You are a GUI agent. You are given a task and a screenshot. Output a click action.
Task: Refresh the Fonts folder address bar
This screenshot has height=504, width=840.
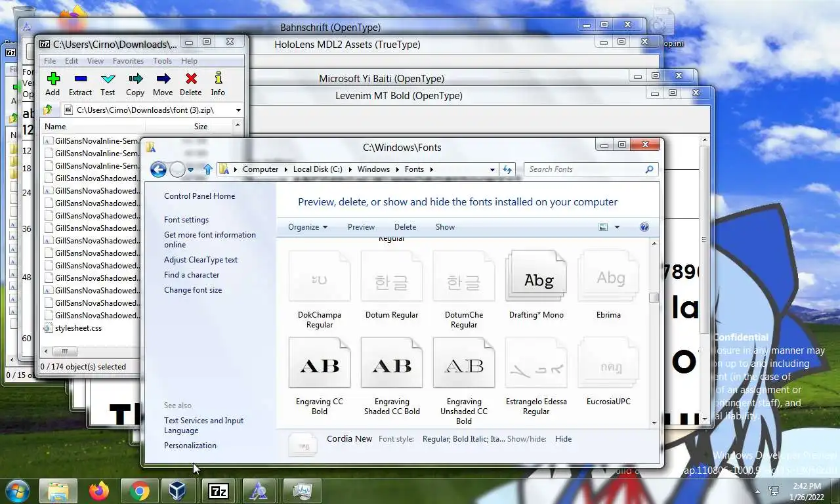tap(507, 169)
